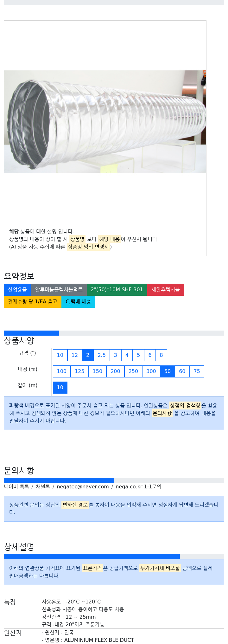Select the 알루미늄플렉시블덕트 tag

pos(59,290)
